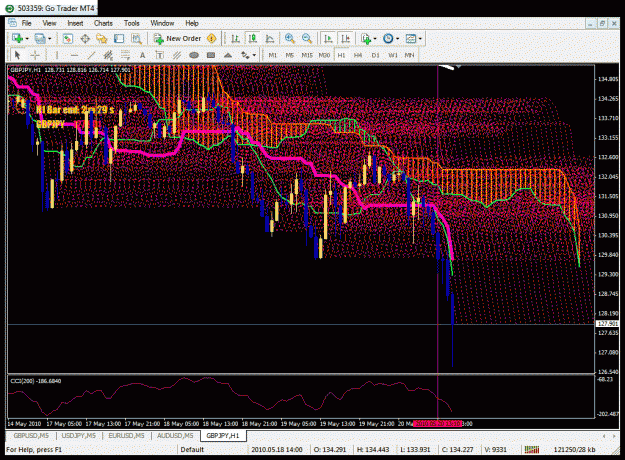Open the Charts menu
Image resolution: width=625 pixels, height=460 pixels.
pyautogui.click(x=103, y=23)
